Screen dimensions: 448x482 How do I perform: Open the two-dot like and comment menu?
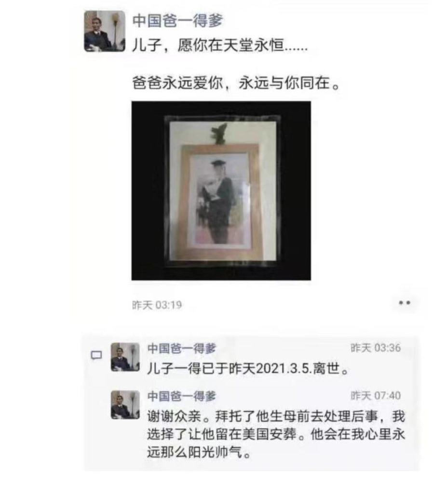pyautogui.click(x=404, y=303)
